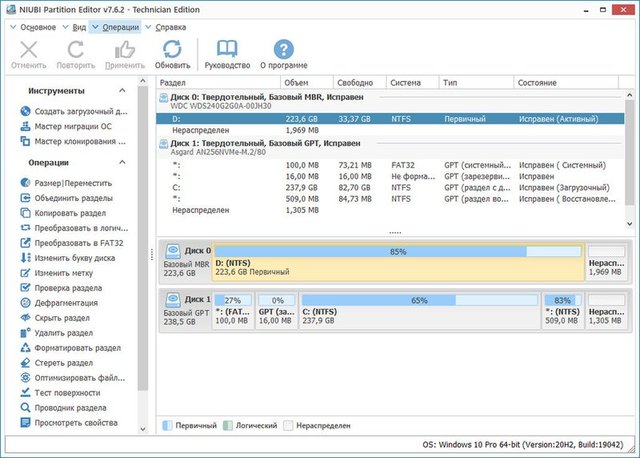Open the Основное menu dropdown

click(37, 27)
